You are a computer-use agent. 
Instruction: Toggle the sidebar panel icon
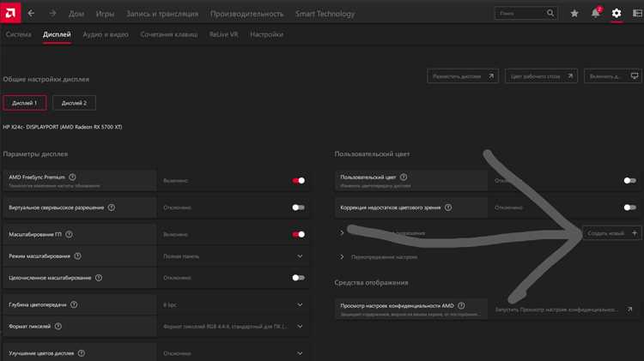637,14
